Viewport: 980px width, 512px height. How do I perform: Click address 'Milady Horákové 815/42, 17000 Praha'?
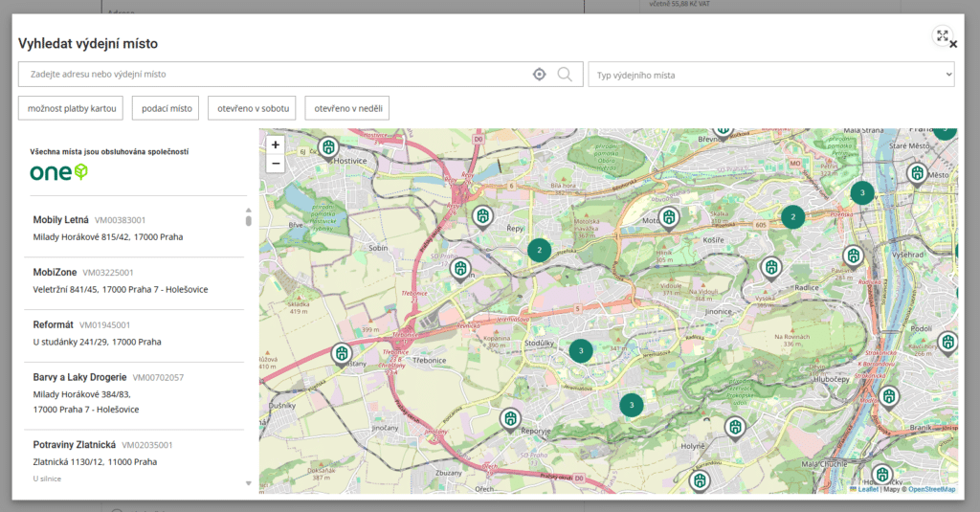coord(108,237)
